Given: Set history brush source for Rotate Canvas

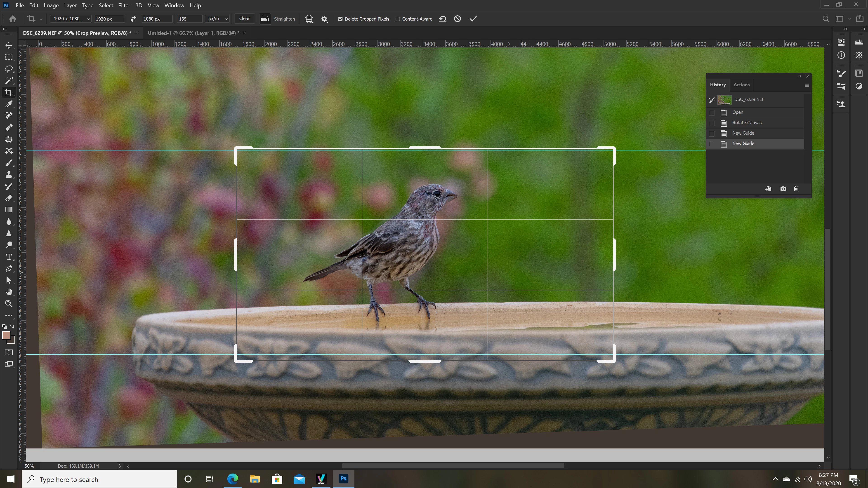Looking at the screenshot, I should 712,123.
